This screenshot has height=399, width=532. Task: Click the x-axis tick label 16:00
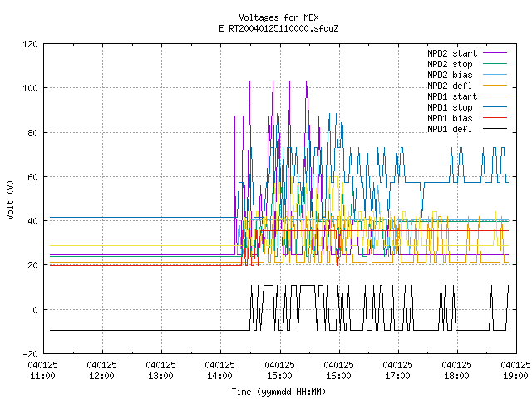point(338,376)
